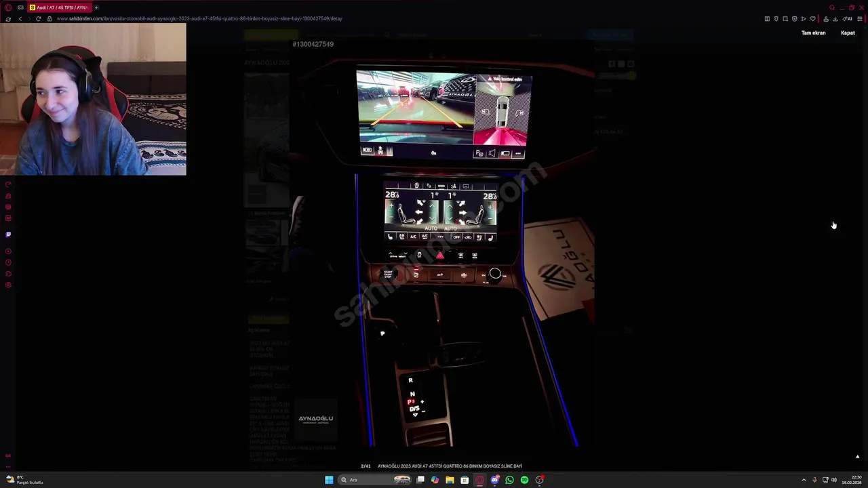
Task: Open Spotify from the taskbar
Action: tap(524, 480)
